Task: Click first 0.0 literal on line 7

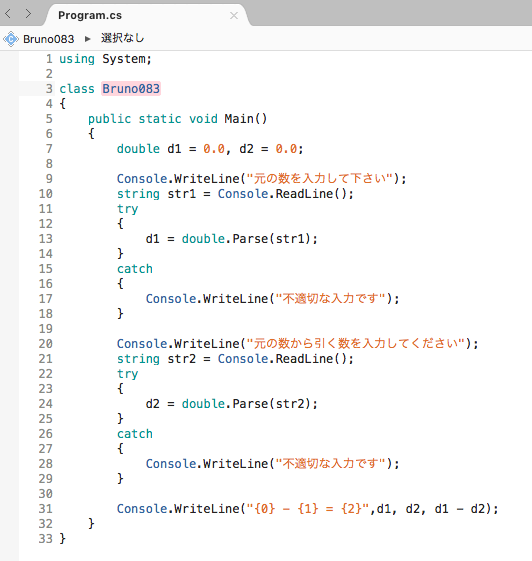Action: click(x=214, y=149)
